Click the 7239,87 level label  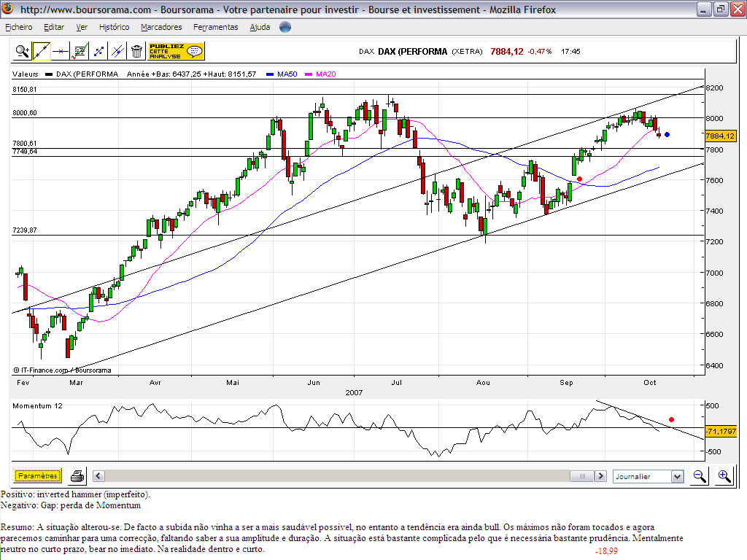point(25,230)
